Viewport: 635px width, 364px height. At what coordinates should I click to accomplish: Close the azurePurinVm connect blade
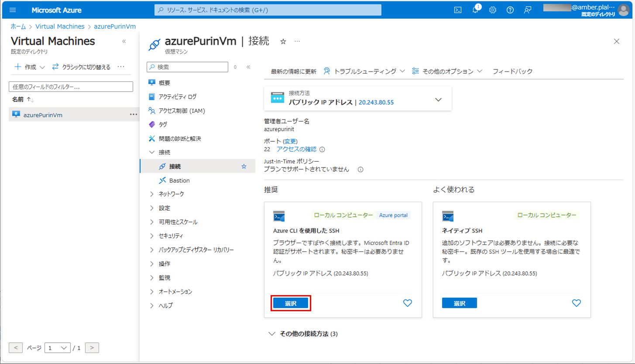pyautogui.click(x=617, y=41)
